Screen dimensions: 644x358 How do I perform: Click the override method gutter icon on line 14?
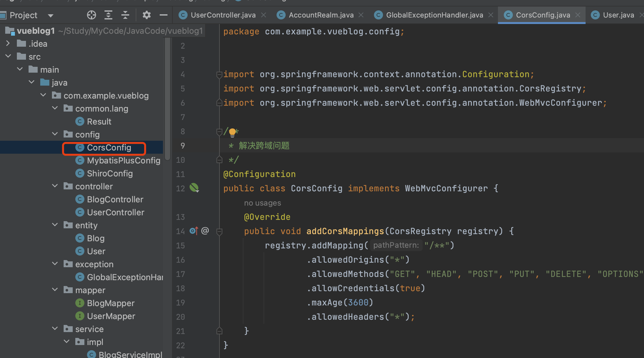[194, 231]
